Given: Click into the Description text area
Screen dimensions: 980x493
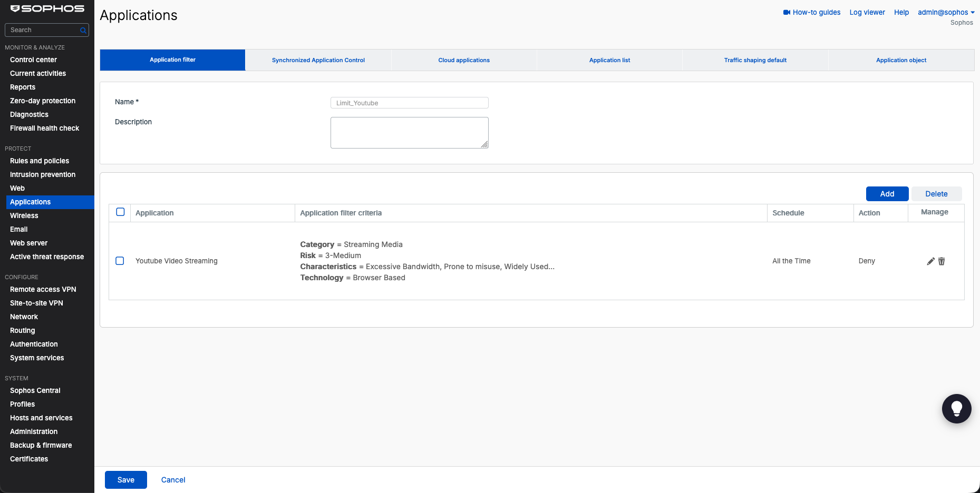Looking at the screenshot, I should point(410,133).
